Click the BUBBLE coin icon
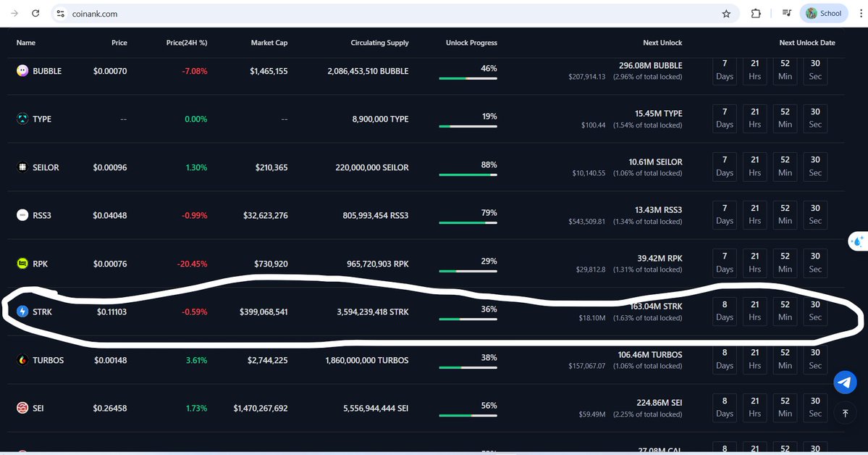 click(22, 71)
